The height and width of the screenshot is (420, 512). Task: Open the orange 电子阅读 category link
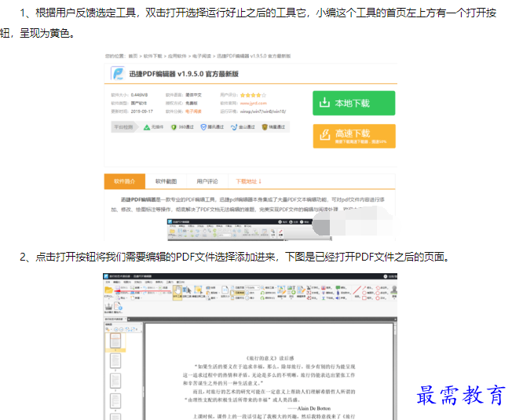193,111
